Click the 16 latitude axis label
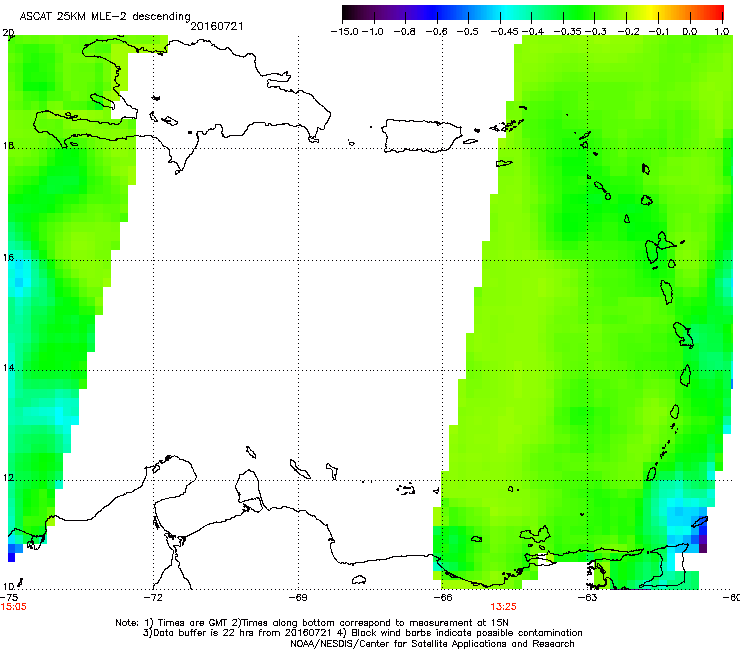Viewport: 740px width, 650px height. click(x=8, y=258)
